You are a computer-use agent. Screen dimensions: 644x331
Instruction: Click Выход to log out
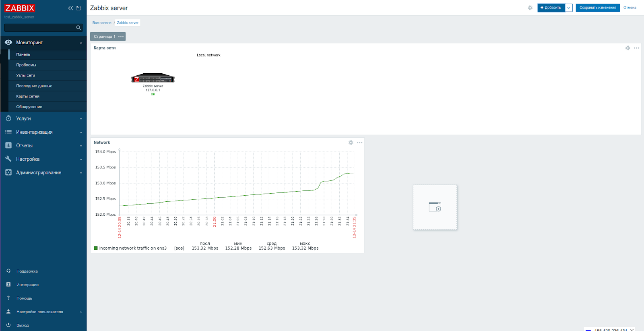click(23, 325)
